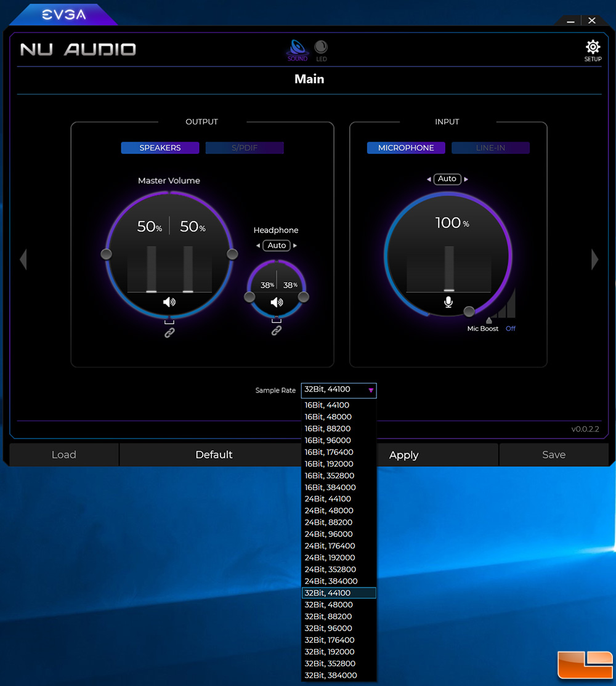Select previous microphone mode arrow
The height and width of the screenshot is (686, 616).
pos(429,179)
